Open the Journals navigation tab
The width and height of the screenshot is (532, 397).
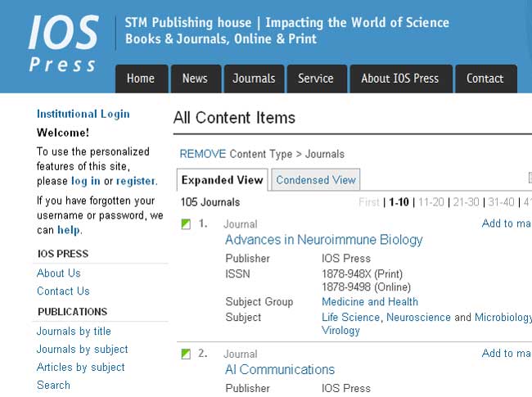click(x=254, y=79)
